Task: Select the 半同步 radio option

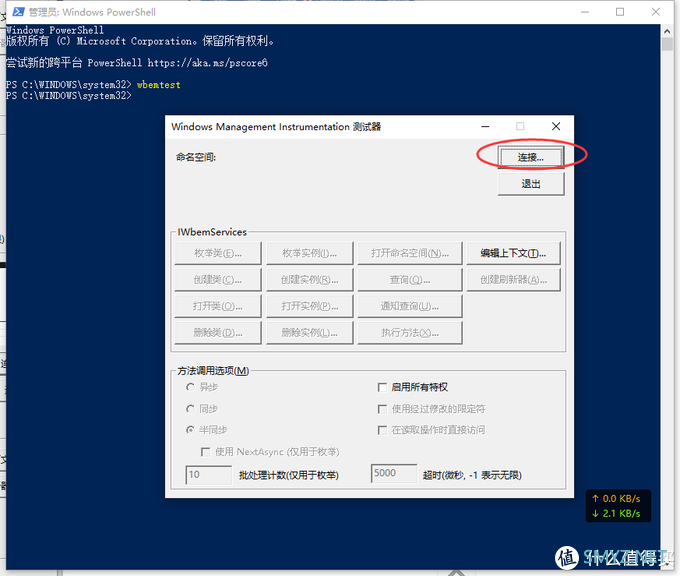Action: coord(190,430)
